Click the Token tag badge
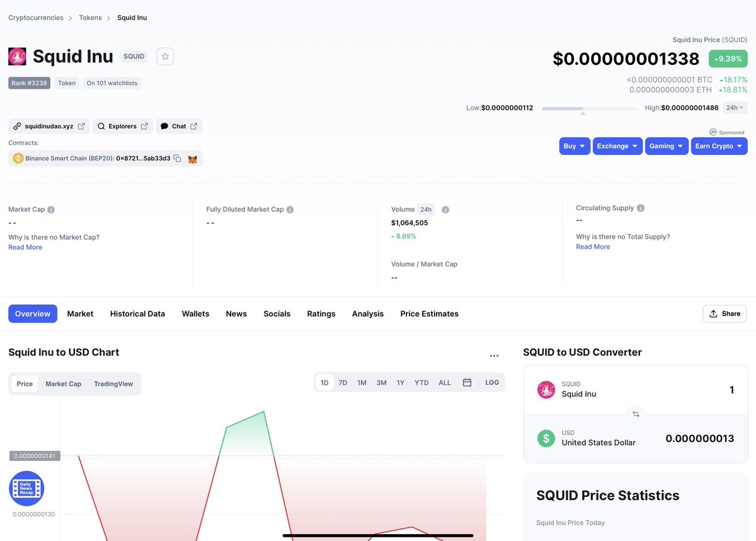This screenshot has width=756, height=541. tap(67, 83)
